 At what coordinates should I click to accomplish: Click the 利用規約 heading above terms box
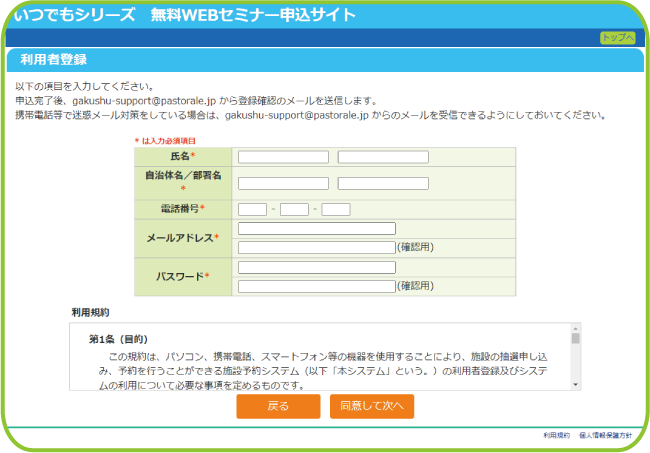[x=90, y=312]
